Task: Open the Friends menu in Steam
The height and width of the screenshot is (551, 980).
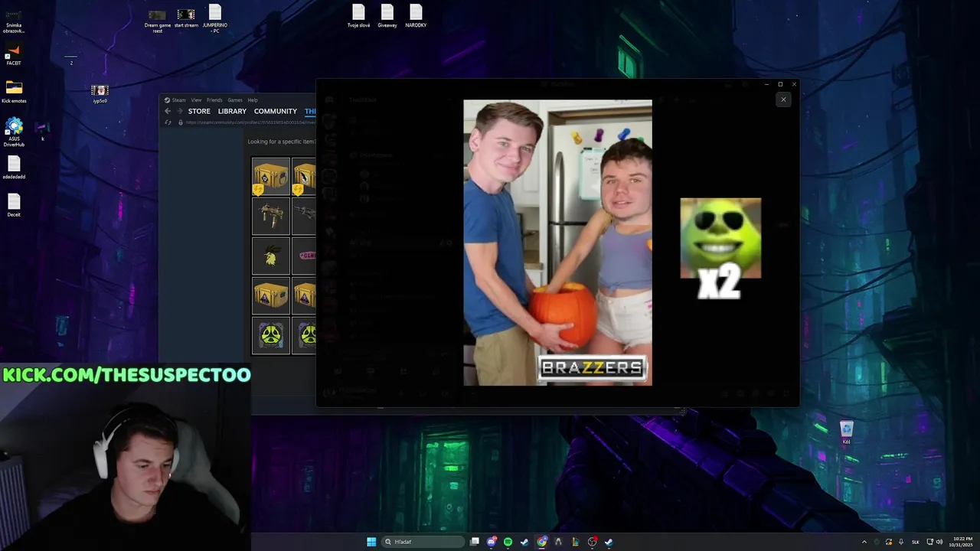Action: (x=214, y=100)
